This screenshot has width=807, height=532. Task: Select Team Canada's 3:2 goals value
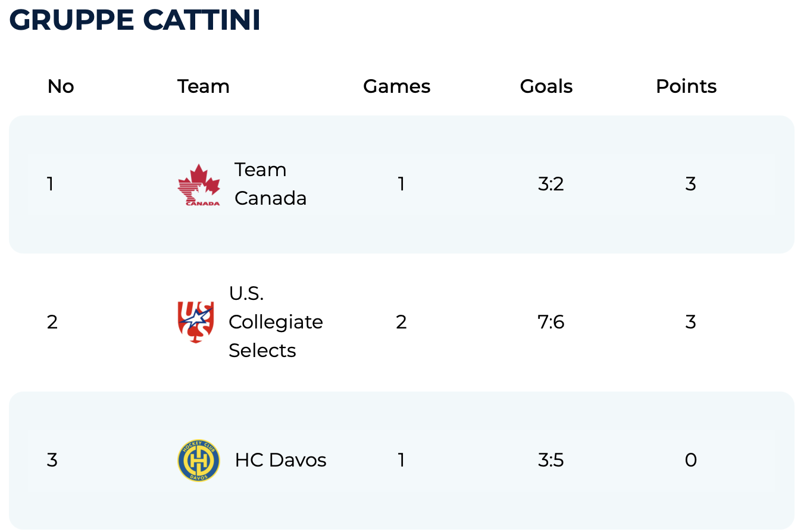(x=550, y=184)
